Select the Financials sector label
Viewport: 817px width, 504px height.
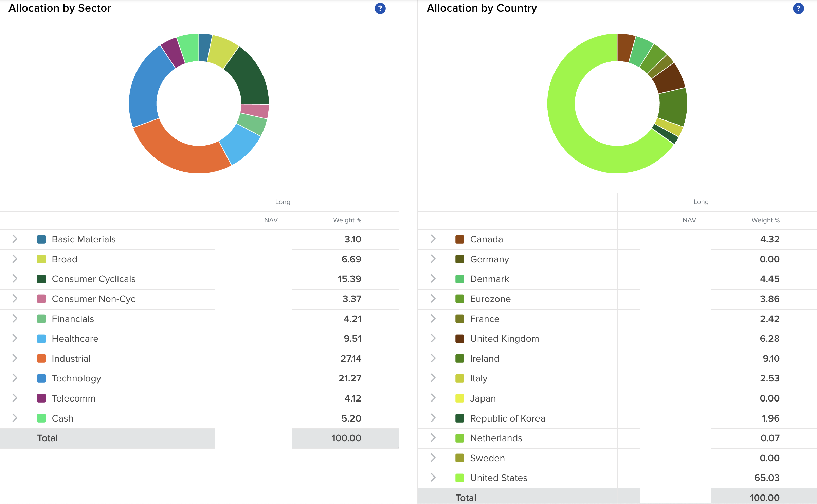tap(73, 319)
